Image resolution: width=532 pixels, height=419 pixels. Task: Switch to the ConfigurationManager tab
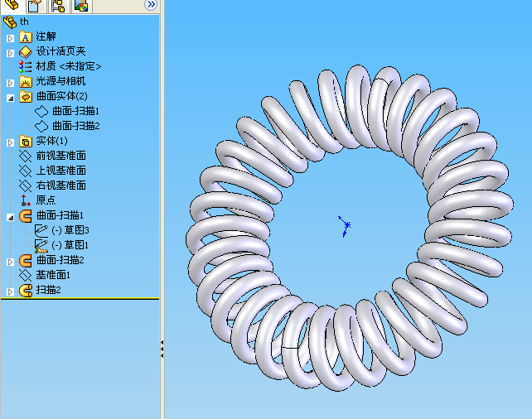(x=58, y=6)
